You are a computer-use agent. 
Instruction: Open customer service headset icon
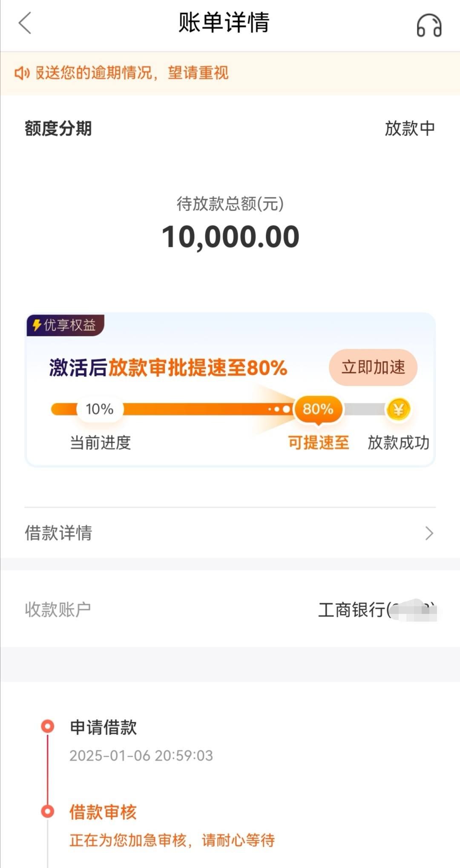[429, 25]
